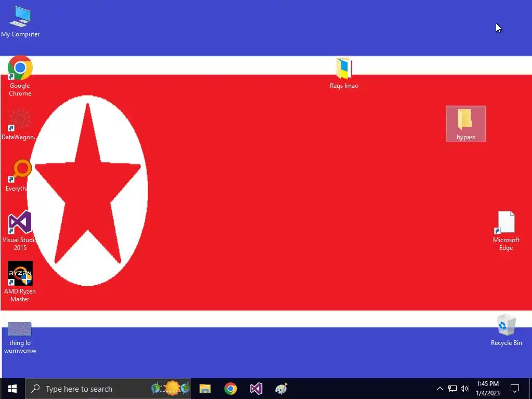Select the My Computer desktop icon
532x399 pixels.
20,22
